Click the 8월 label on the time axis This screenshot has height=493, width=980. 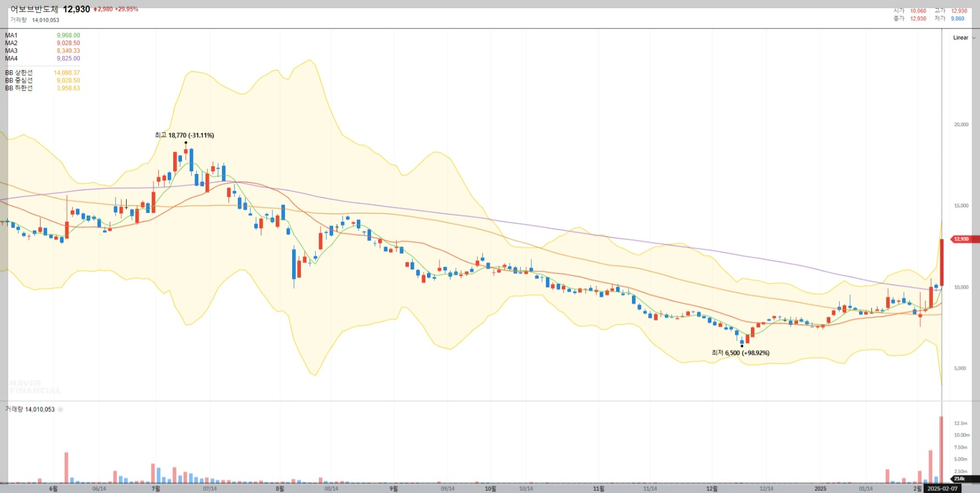[x=280, y=489]
